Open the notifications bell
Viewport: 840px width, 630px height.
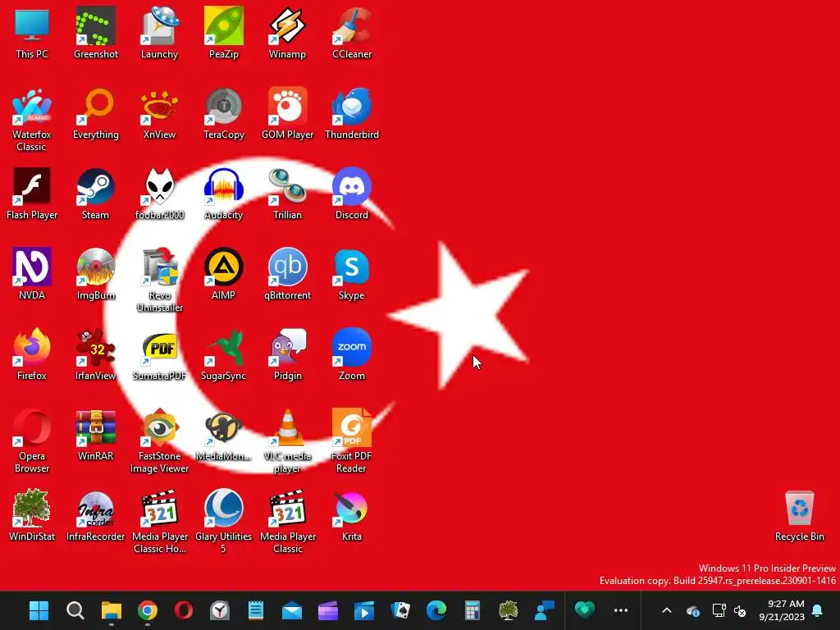coord(818,610)
